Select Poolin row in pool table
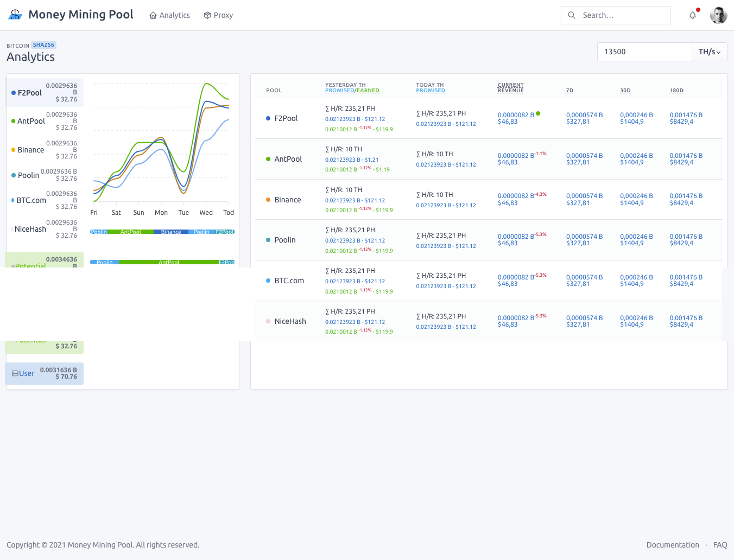734x560 pixels. click(489, 240)
